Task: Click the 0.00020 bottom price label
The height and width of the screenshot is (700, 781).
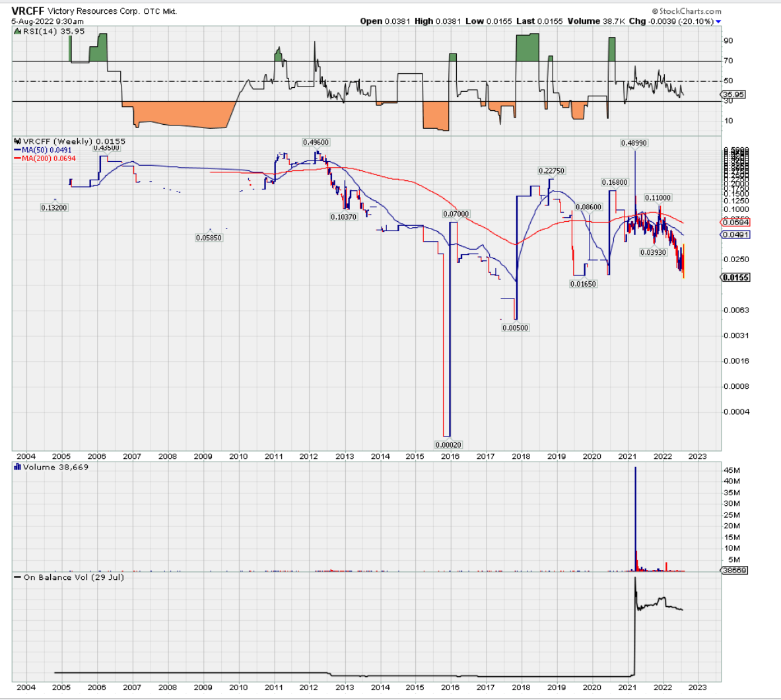Action: [448, 445]
